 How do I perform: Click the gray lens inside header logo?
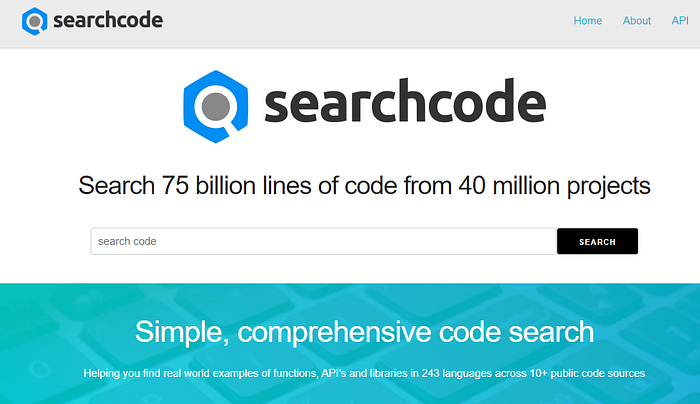coord(34,21)
